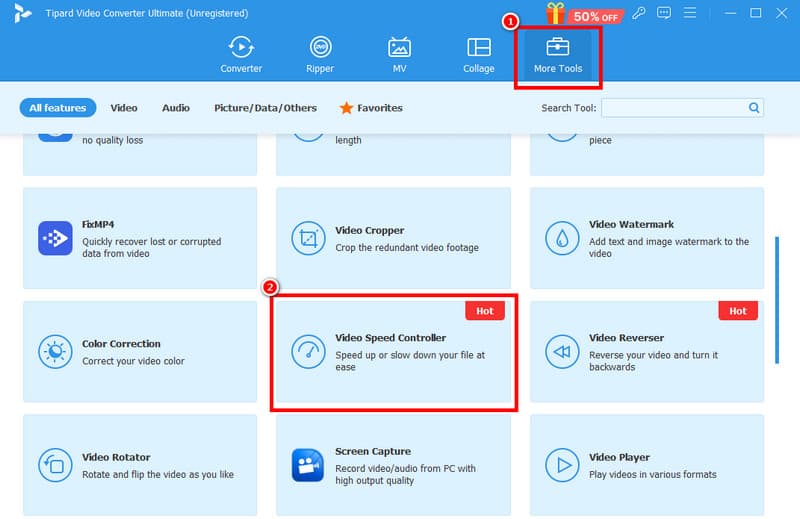This screenshot has height=519, width=800.
Task: Open Screen Capture title text
Action: 372,451
